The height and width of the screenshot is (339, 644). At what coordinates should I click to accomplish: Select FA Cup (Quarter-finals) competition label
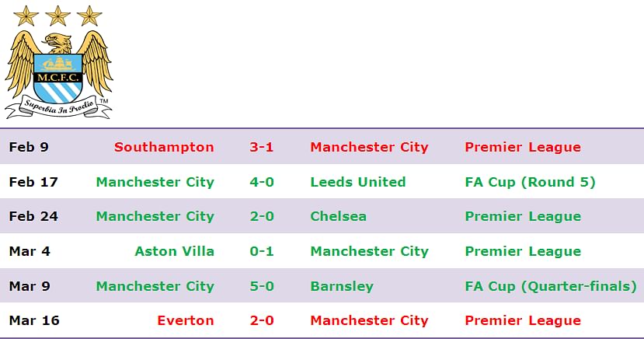(x=551, y=286)
